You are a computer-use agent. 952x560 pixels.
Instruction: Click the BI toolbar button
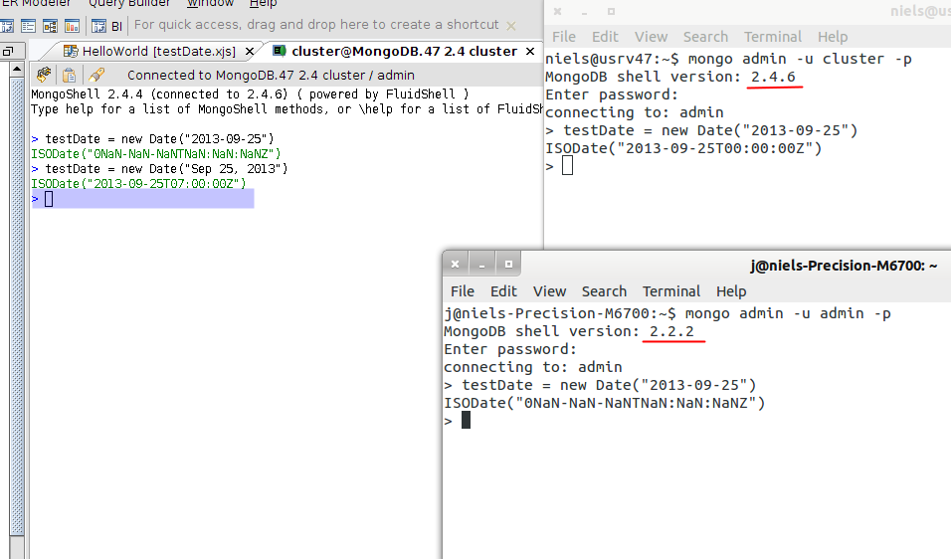click(x=117, y=27)
